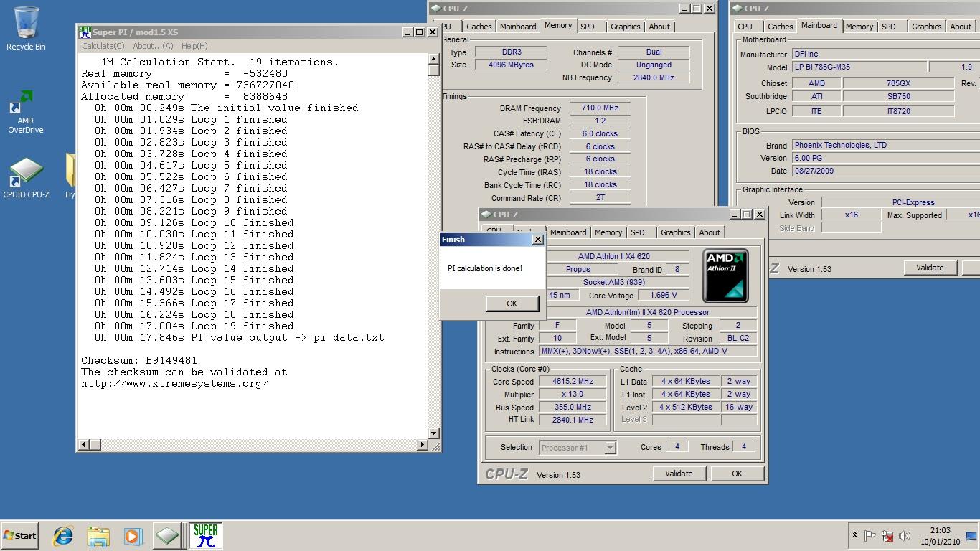
Task: Click the AMD Athlon II processor logo
Action: 725,276
